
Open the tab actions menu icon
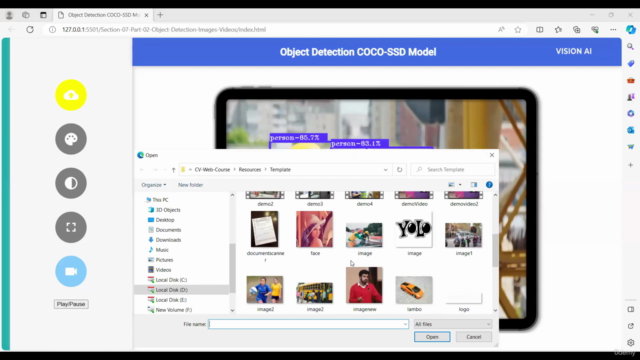point(43,15)
